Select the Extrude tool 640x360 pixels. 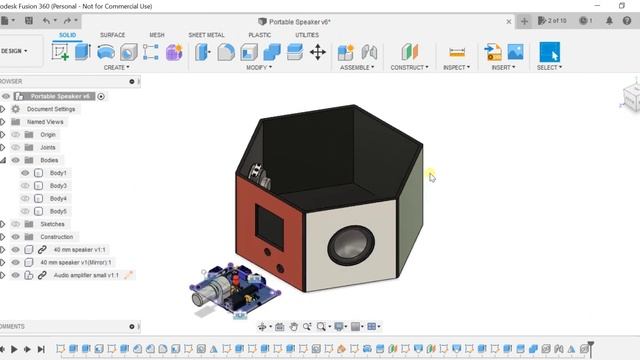tap(83, 52)
